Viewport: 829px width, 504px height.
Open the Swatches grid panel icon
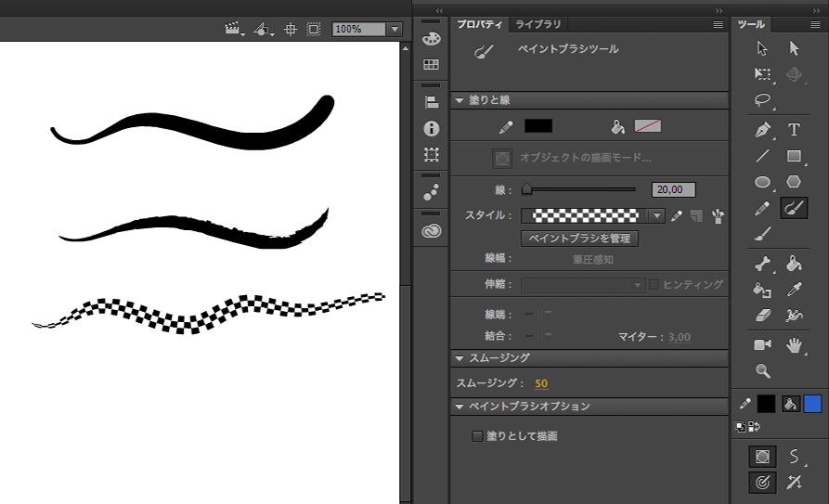pos(432,65)
